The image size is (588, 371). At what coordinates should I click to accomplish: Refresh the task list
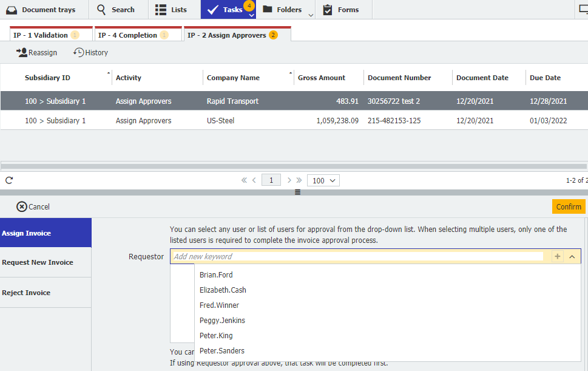8,180
